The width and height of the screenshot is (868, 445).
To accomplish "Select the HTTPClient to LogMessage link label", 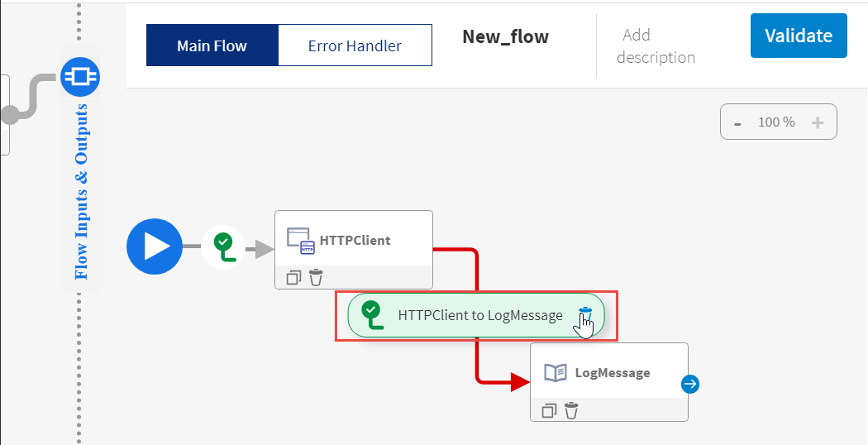I will coord(479,315).
